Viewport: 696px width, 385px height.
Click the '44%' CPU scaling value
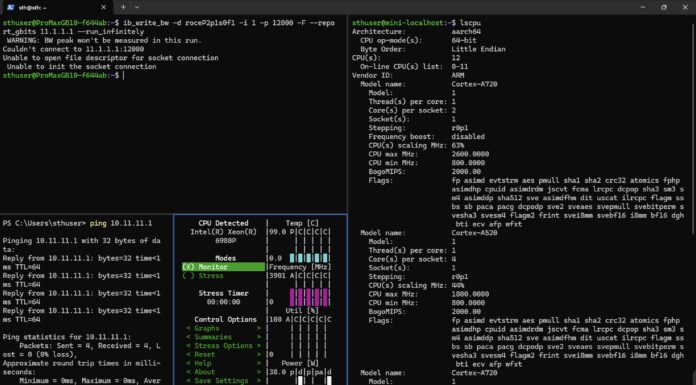tap(458, 286)
